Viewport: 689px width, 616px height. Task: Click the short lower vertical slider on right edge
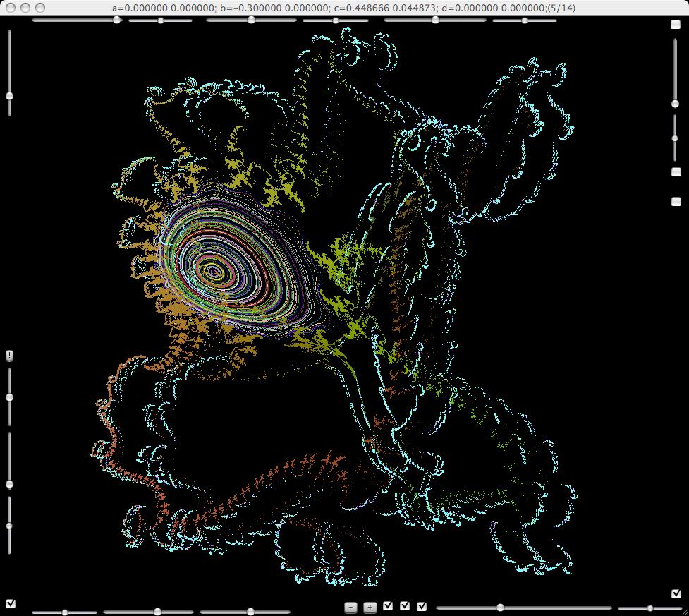point(676,138)
